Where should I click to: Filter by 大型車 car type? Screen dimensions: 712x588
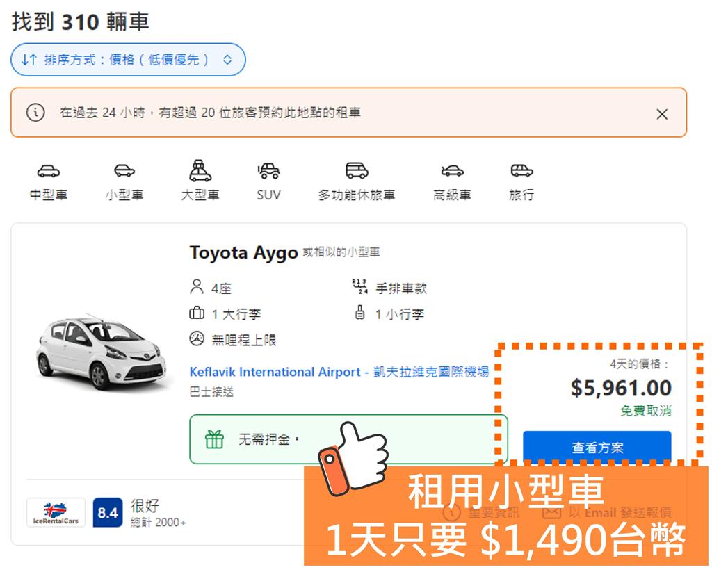200,181
